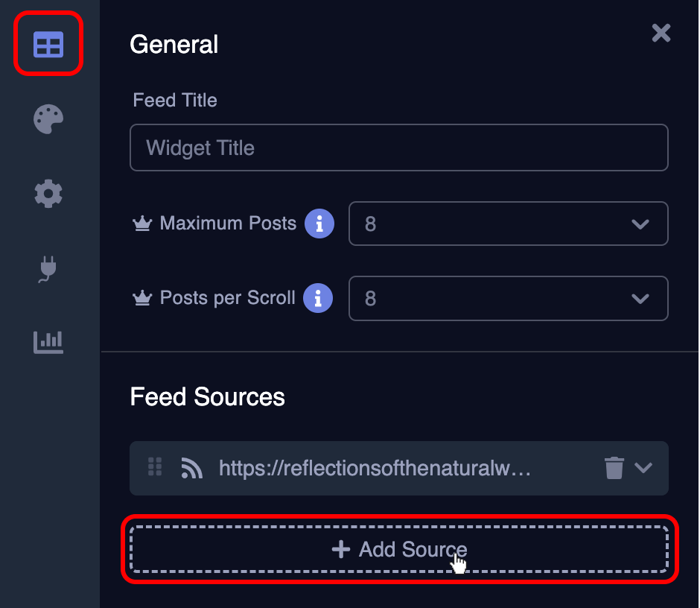700x608 pixels.
Task: View info tooltip for Maximum Posts
Action: pos(320,224)
